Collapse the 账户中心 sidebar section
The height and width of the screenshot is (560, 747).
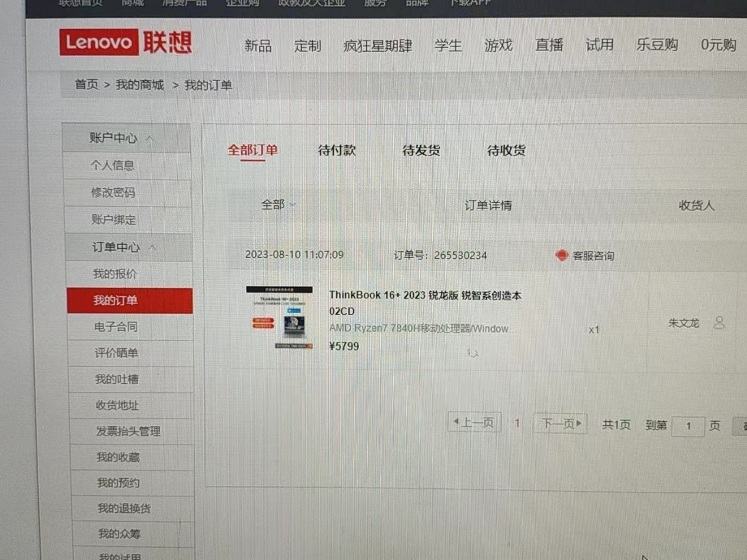click(x=127, y=138)
